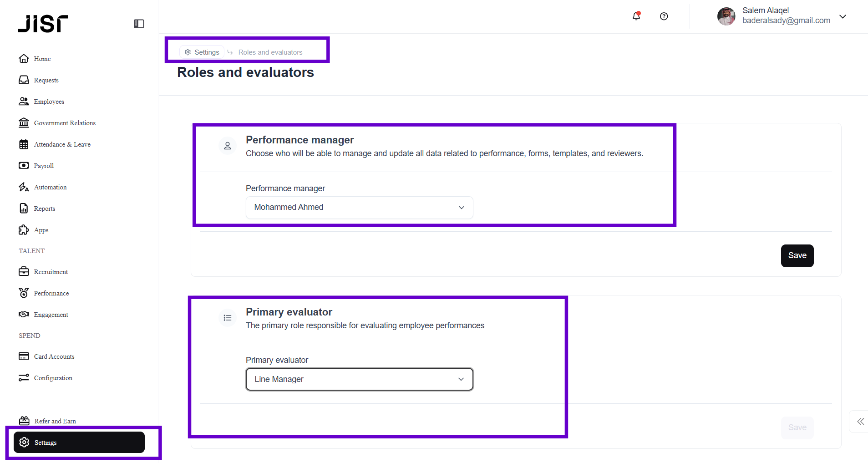Click the Refer and Earn gift icon
868x463 pixels.
24,421
